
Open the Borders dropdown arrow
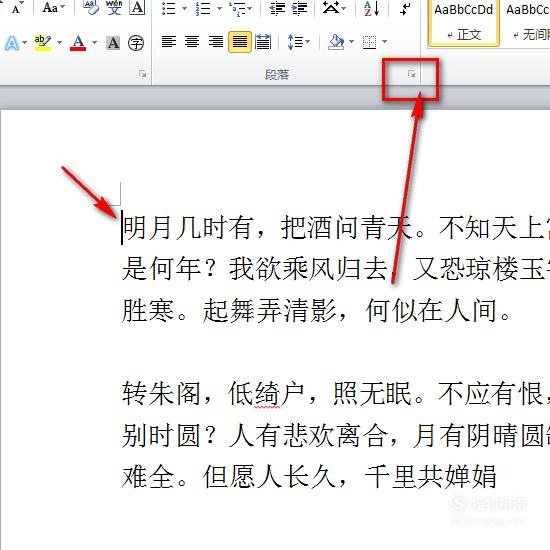click(x=384, y=42)
